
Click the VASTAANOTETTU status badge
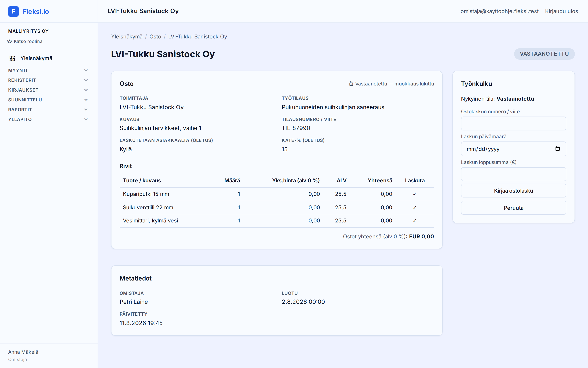tap(544, 54)
